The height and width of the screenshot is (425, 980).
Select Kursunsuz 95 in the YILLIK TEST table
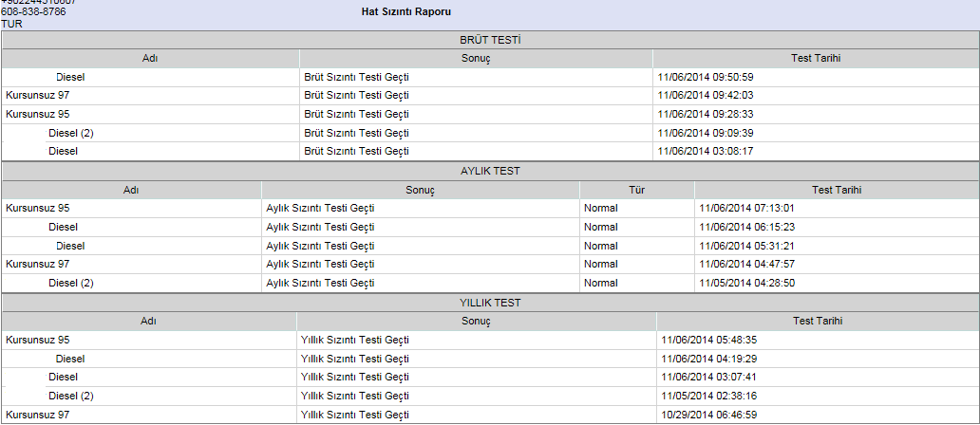(38, 340)
